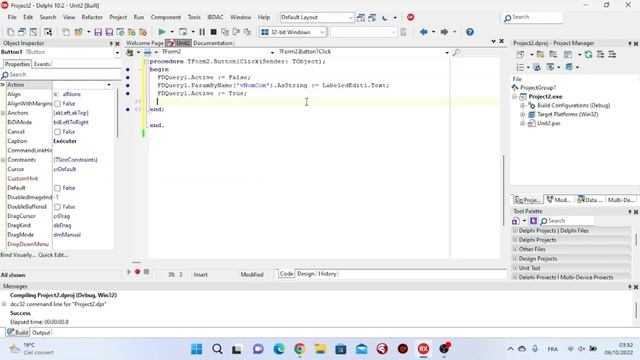Click the red stop icon next to layout

(411, 17)
